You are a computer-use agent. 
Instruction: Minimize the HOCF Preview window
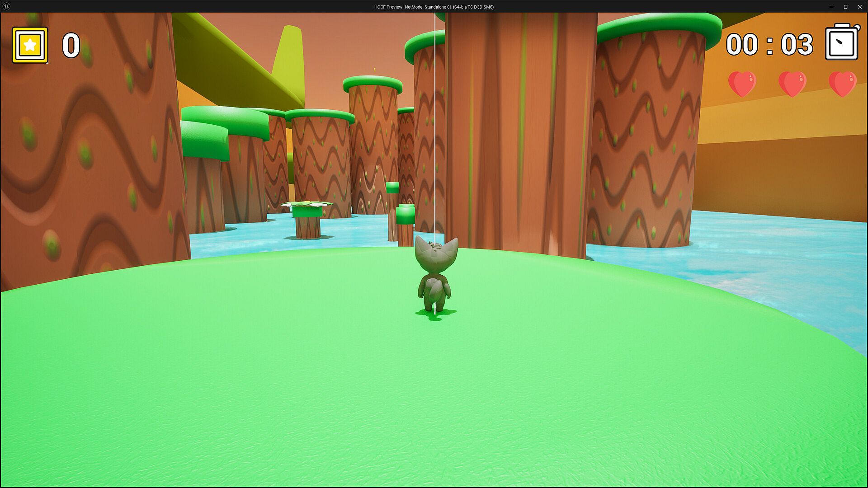coord(831,7)
